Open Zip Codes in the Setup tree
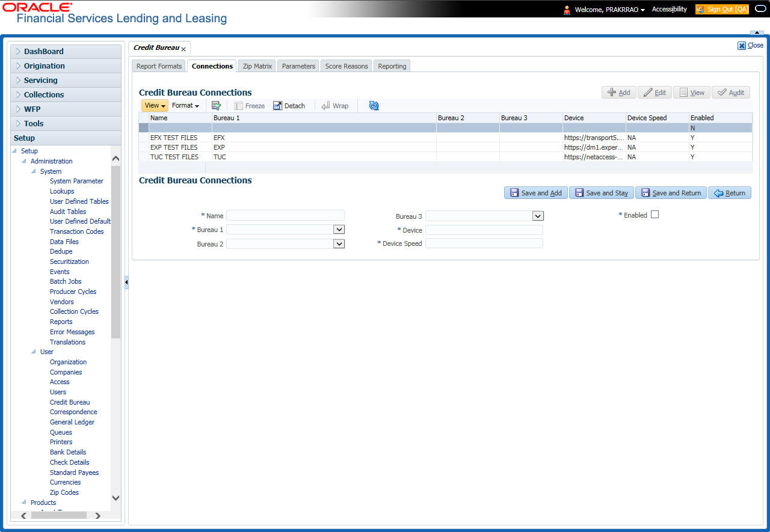This screenshot has height=532, width=770. pyautogui.click(x=64, y=492)
